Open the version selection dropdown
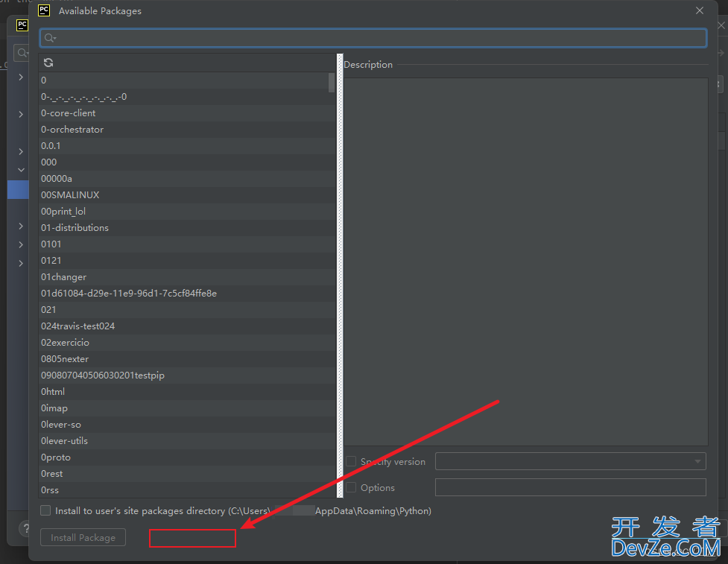Viewport: 728px width, 564px height. point(570,461)
